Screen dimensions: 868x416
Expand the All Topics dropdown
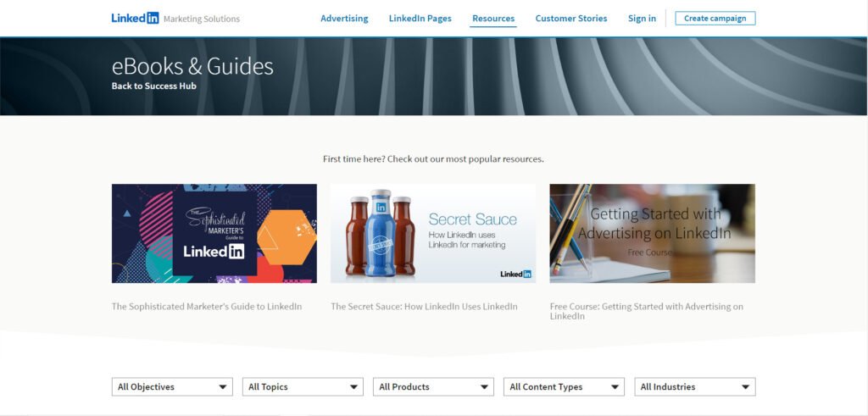[x=303, y=387]
